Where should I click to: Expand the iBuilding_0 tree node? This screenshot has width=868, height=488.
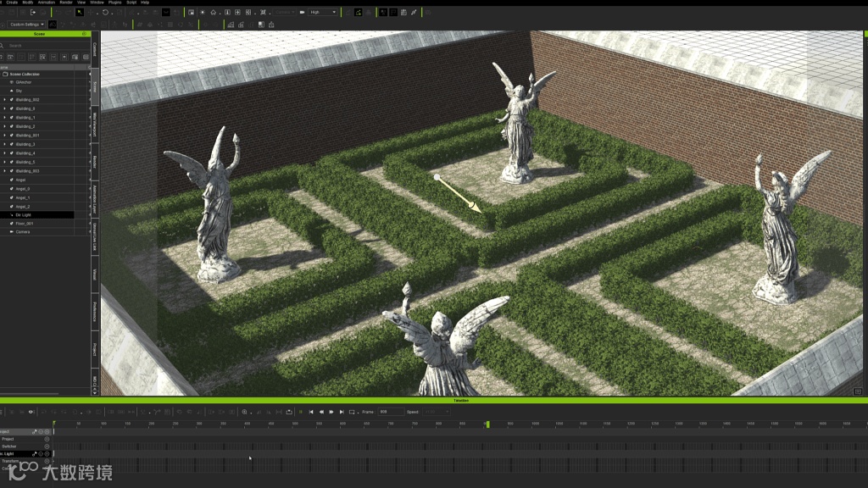pyautogui.click(x=4, y=108)
